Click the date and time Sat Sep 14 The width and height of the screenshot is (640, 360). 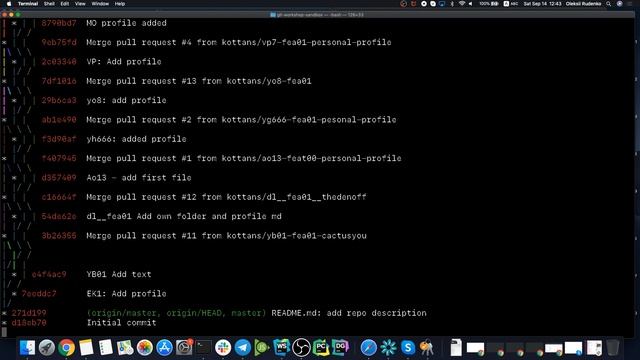click(542, 4)
